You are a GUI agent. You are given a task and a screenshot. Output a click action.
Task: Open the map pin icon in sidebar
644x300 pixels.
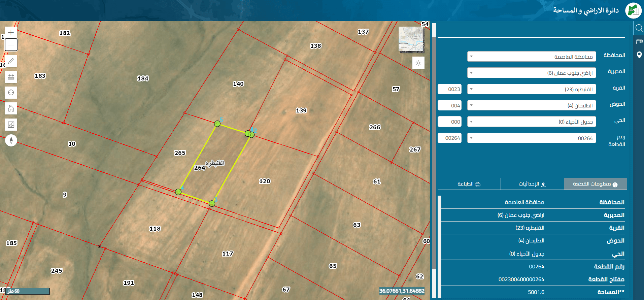[639, 55]
